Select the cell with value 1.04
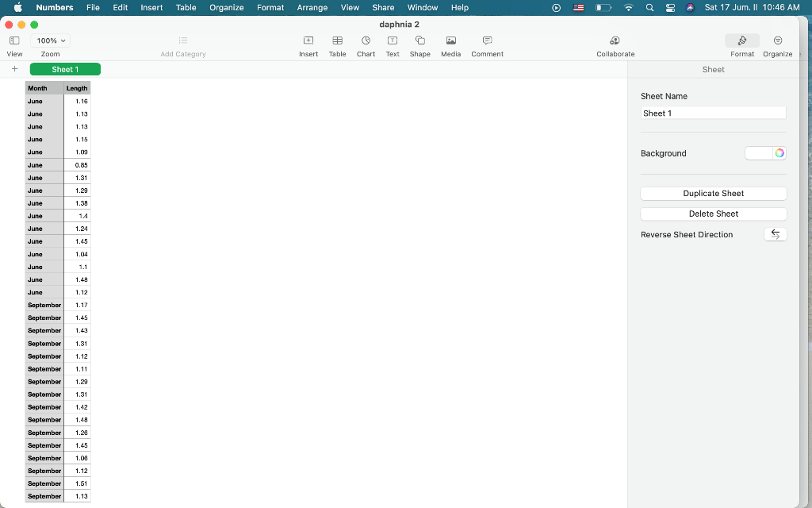This screenshot has height=508, width=812. point(77,254)
